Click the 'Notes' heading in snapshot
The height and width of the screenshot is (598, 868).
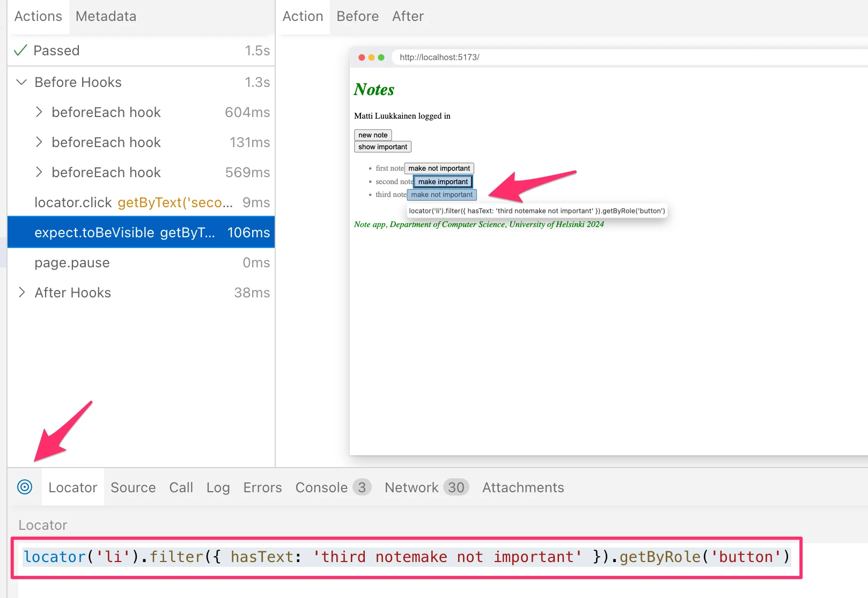click(374, 90)
